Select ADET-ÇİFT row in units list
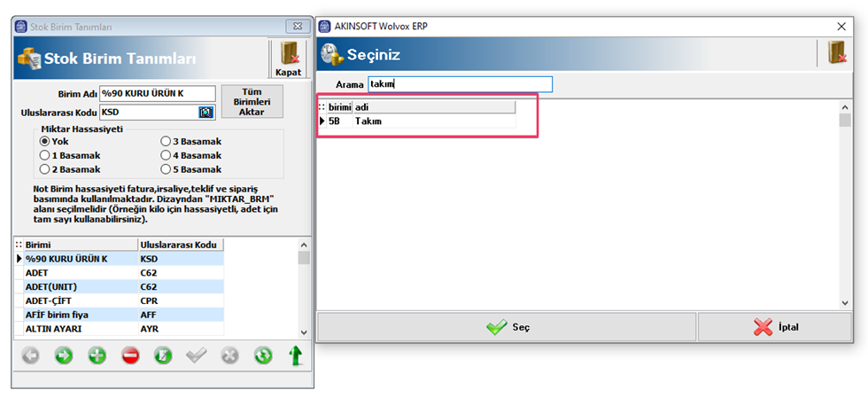This screenshot has height=398, width=868. click(x=119, y=301)
